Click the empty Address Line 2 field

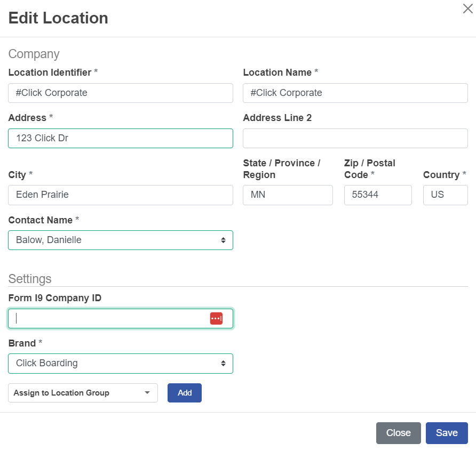[355, 138]
